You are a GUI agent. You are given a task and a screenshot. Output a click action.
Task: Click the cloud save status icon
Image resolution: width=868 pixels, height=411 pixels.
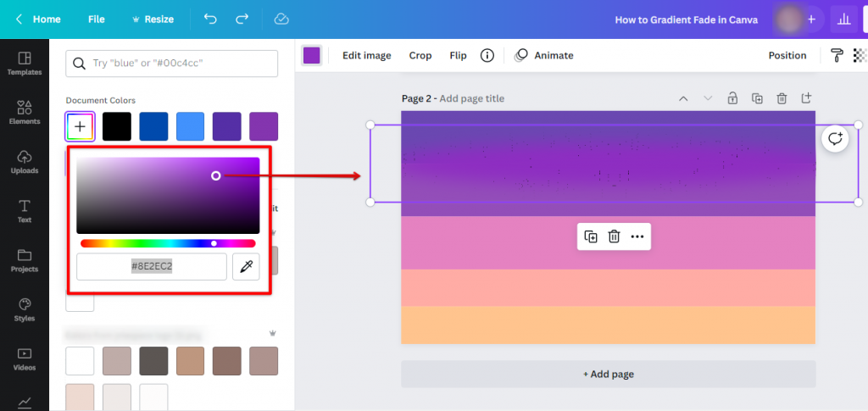(281, 19)
